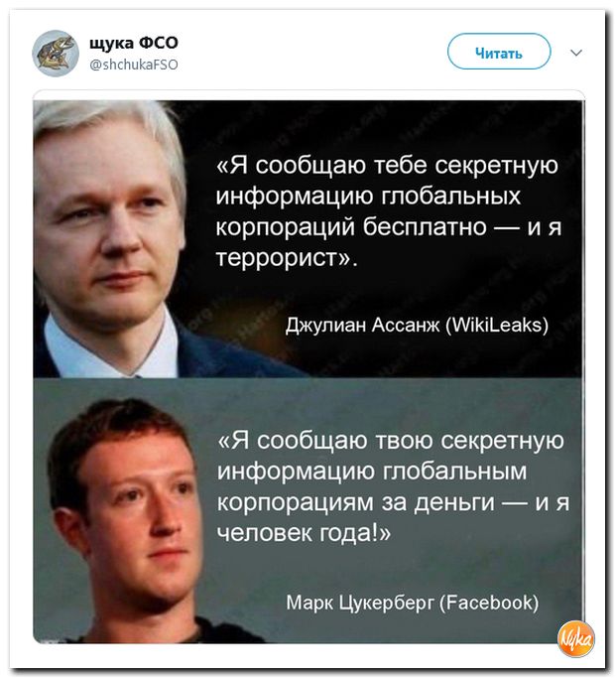This screenshot has height=679, width=616.
Task: Open the щука ФСО display name
Action: point(134,43)
